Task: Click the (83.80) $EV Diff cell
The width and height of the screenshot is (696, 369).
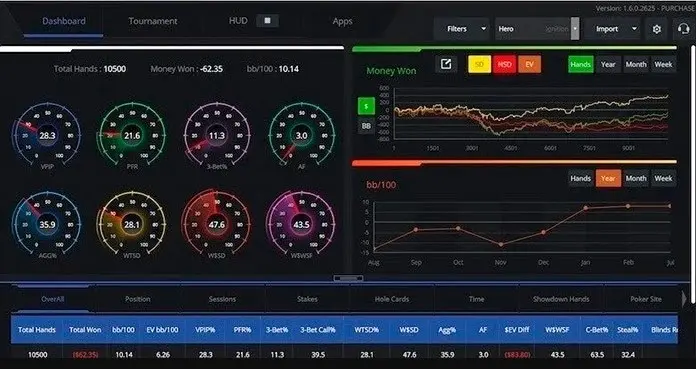Action: (x=517, y=355)
